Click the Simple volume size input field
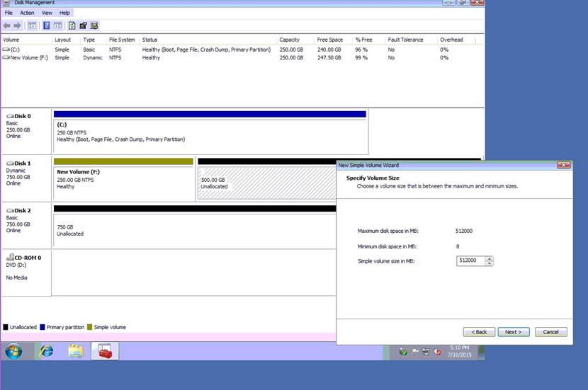The image size is (588, 390). 470,261
